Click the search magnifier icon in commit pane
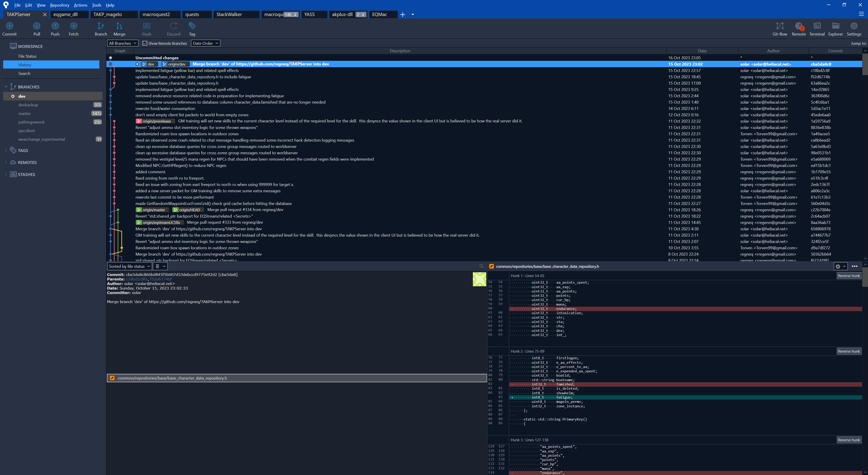Image resolution: width=868 pixels, height=475 pixels. click(481, 266)
